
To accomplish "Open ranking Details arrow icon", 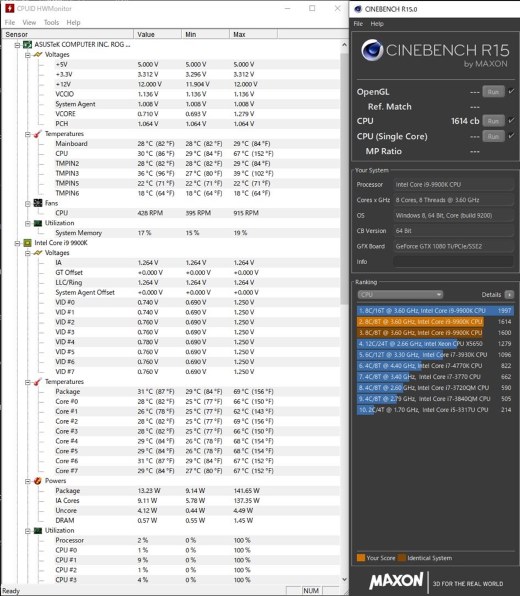I will coord(509,295).
